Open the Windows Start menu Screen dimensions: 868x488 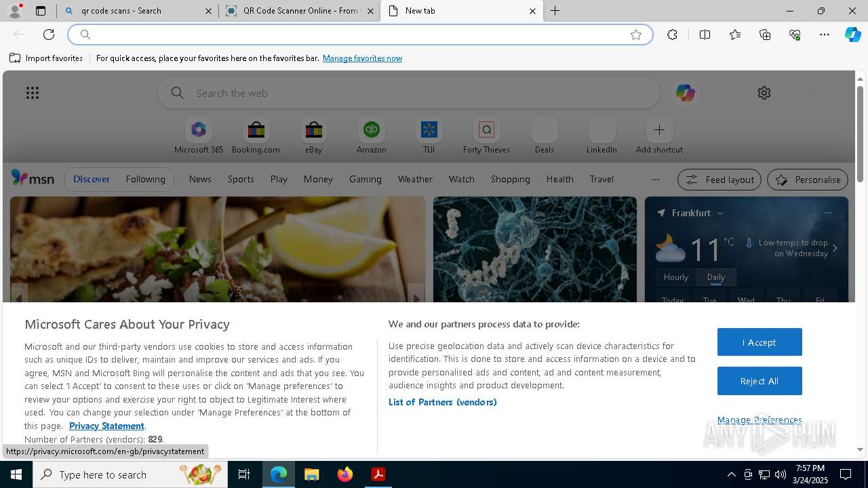click(x=16, y=474)
